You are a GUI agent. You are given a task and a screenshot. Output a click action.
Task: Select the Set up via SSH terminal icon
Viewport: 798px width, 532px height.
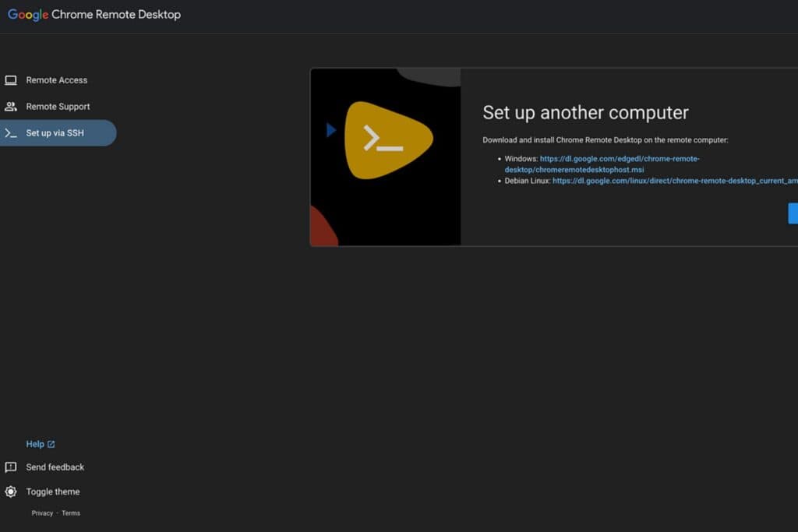[12, 132]
